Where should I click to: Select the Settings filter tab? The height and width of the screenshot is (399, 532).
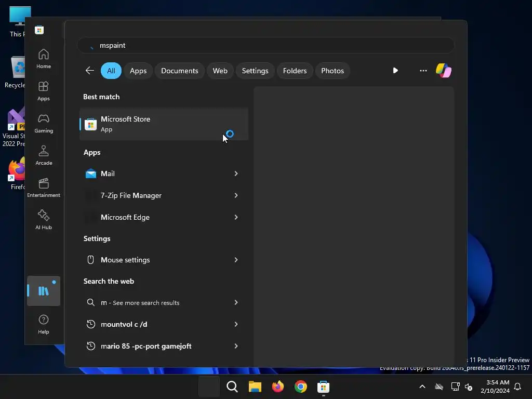(255, 71)
